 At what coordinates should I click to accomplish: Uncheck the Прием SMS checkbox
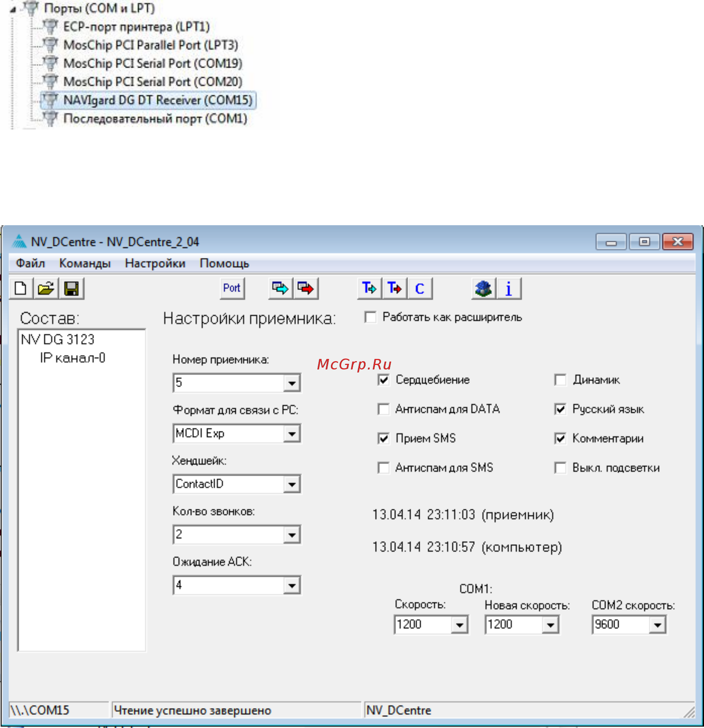point(383,438)
